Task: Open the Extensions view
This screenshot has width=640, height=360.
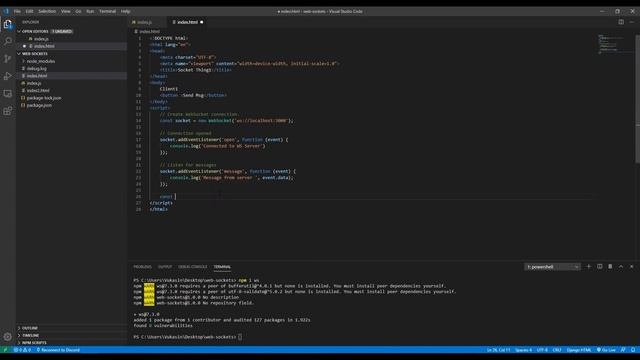Action: pyautogui.click(x=7, y=111)
